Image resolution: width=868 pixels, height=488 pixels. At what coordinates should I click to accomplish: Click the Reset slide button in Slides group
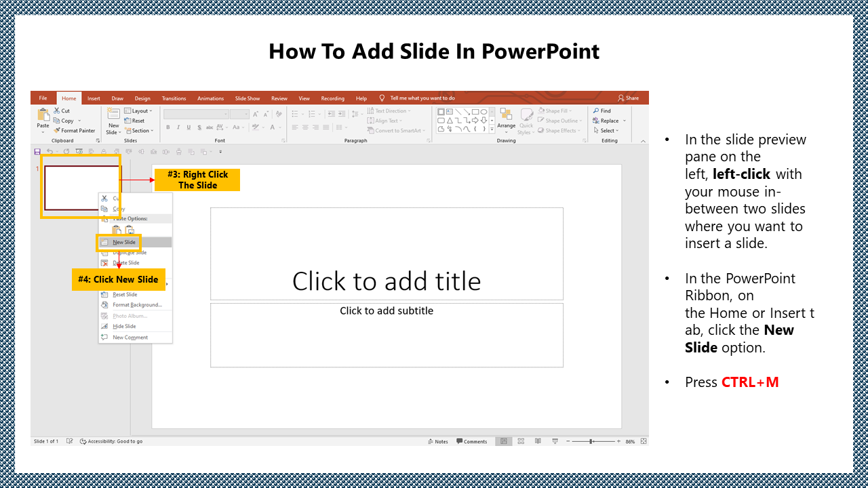point(135,121)
